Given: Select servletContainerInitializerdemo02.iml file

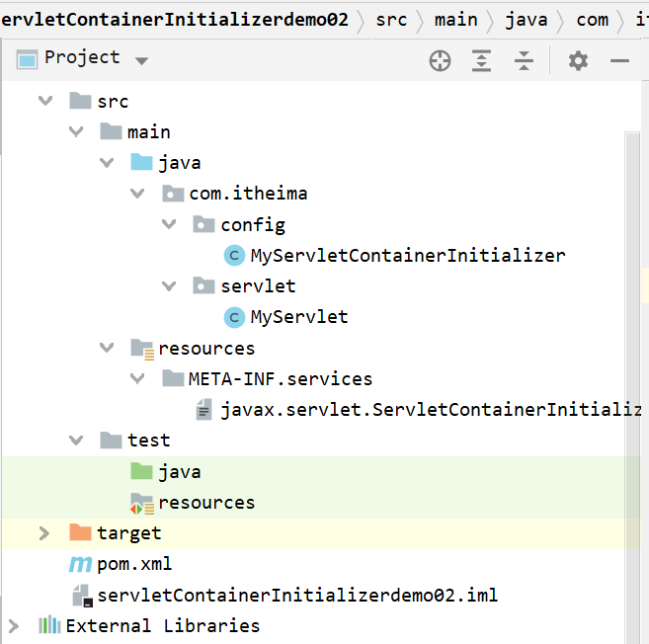Looking at the screenshot, I should pyautogui.click(x=296, y=596).
